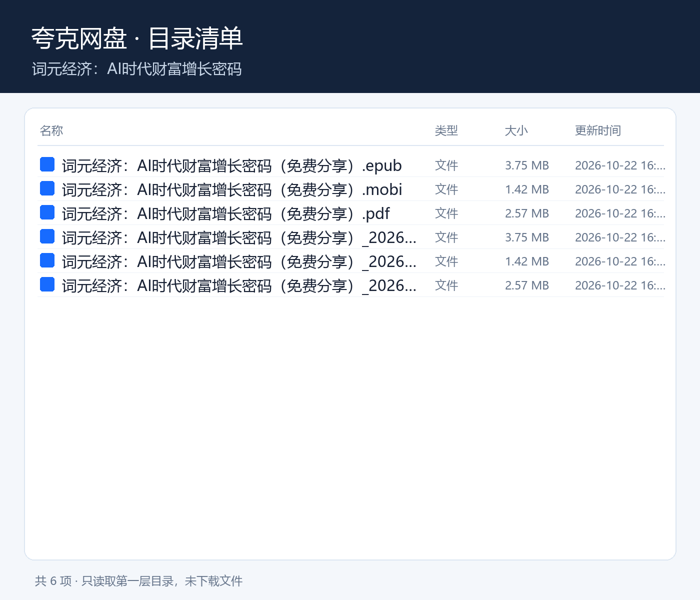700x600 pixels.
Task: Click the file icon of the _2026… row sized 2.57 MB
Action: click(x=47, y=284)
